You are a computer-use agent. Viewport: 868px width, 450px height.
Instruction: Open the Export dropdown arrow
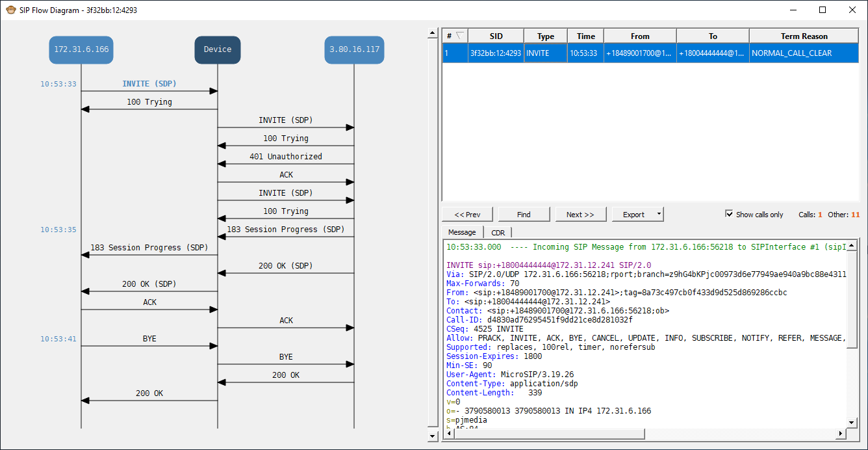(x=659, y=214)
